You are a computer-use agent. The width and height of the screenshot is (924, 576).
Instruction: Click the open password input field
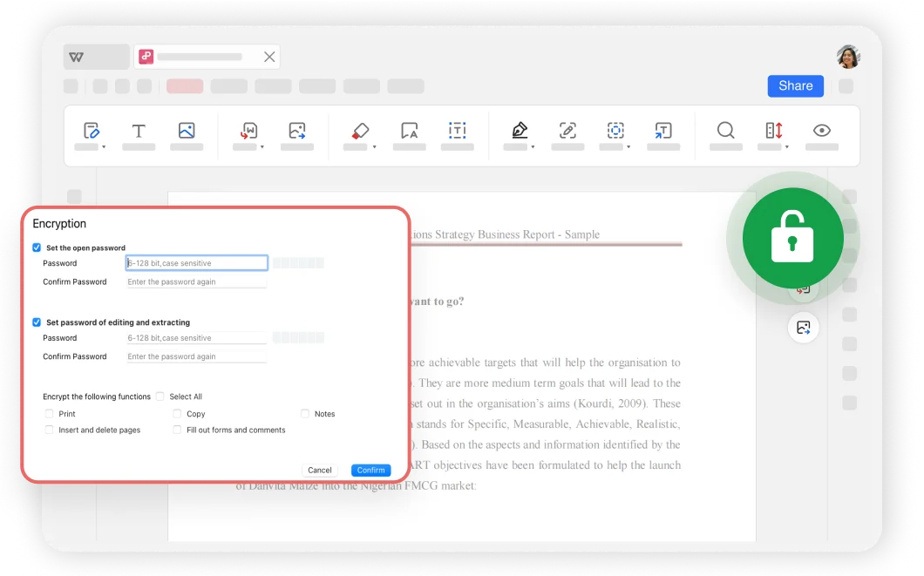[196, 262]
